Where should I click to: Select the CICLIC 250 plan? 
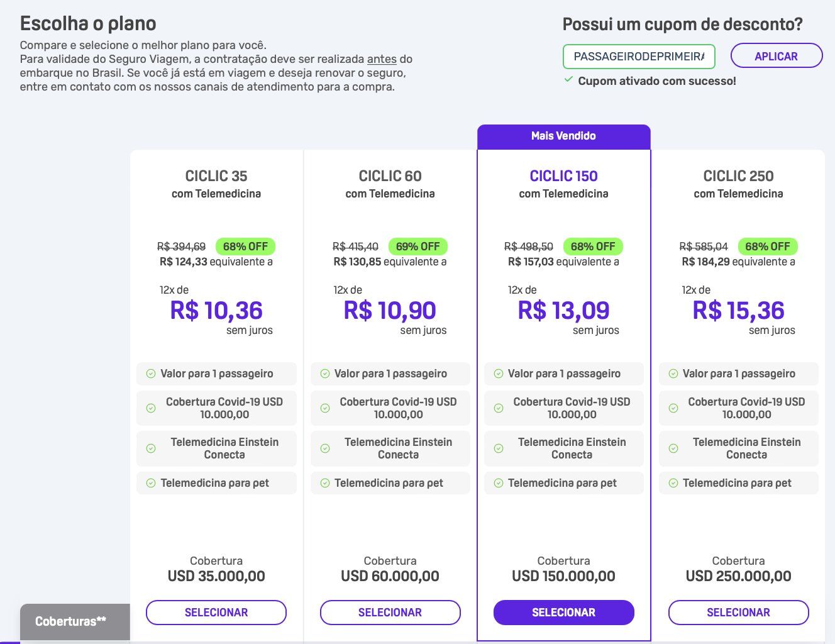click(x=738, y=613)
